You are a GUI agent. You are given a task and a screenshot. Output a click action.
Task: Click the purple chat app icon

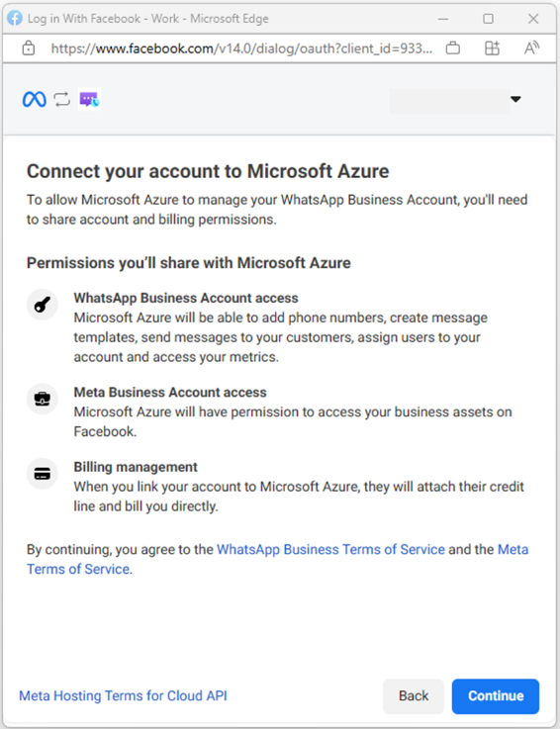pos(89,99)
